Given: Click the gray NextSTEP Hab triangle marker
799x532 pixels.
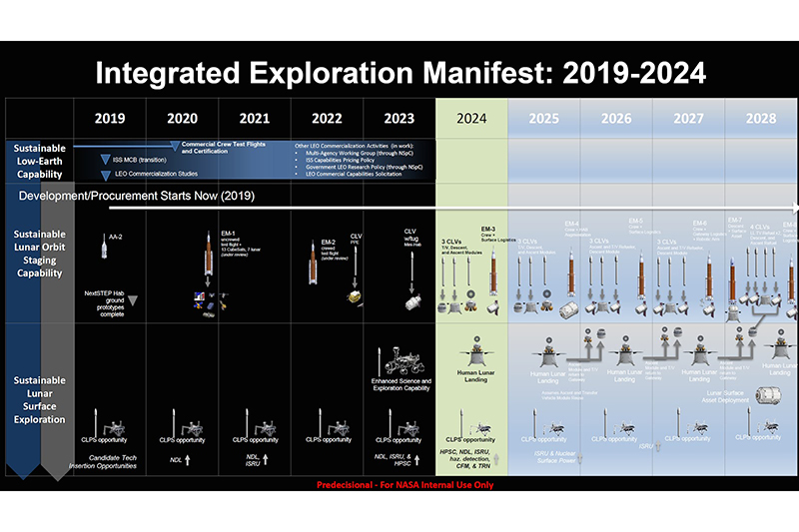Looking at the screenshot, I should 133,300.
